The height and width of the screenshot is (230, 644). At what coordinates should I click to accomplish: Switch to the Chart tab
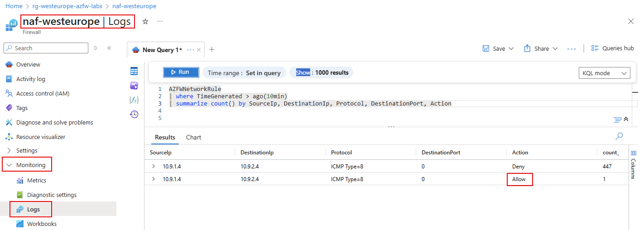[193, 137]
